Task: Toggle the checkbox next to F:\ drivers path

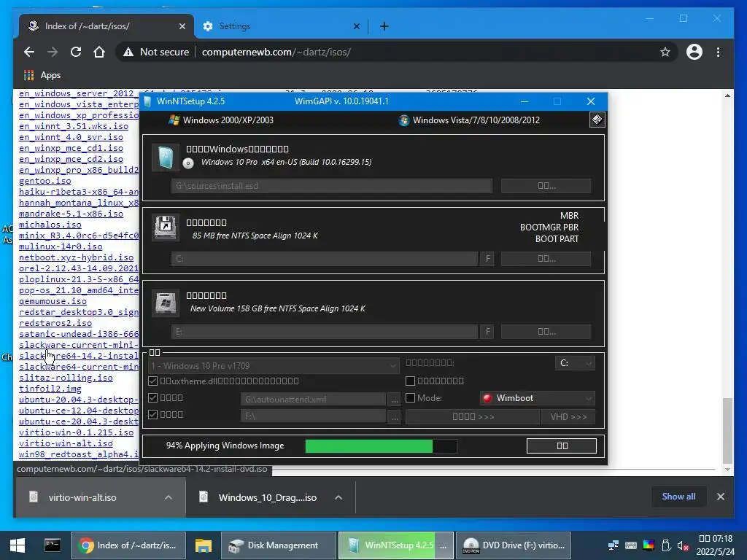Action: 152,414
